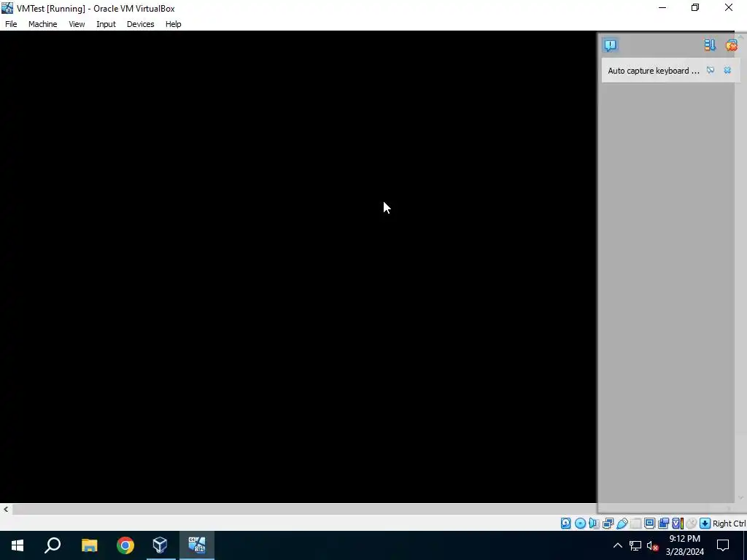This screenshot has width=747, height=560.
Task: Click the shared folders status icon
Action: [x=636, y=524]
